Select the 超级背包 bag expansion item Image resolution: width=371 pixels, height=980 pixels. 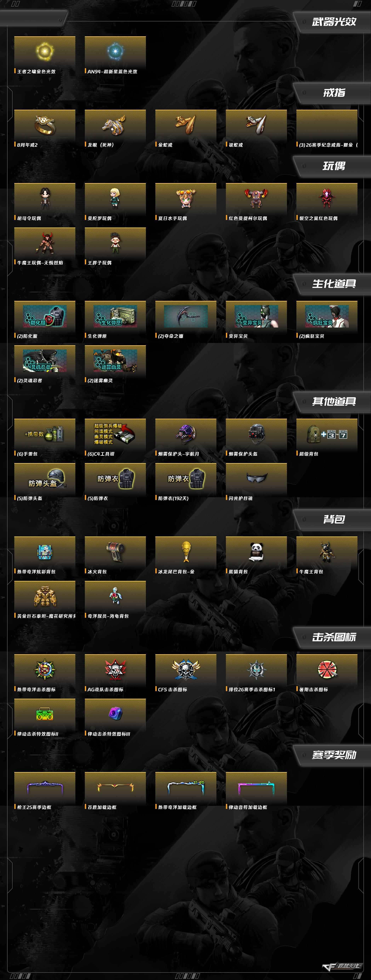pyautogui.click(x=327, y=434)
